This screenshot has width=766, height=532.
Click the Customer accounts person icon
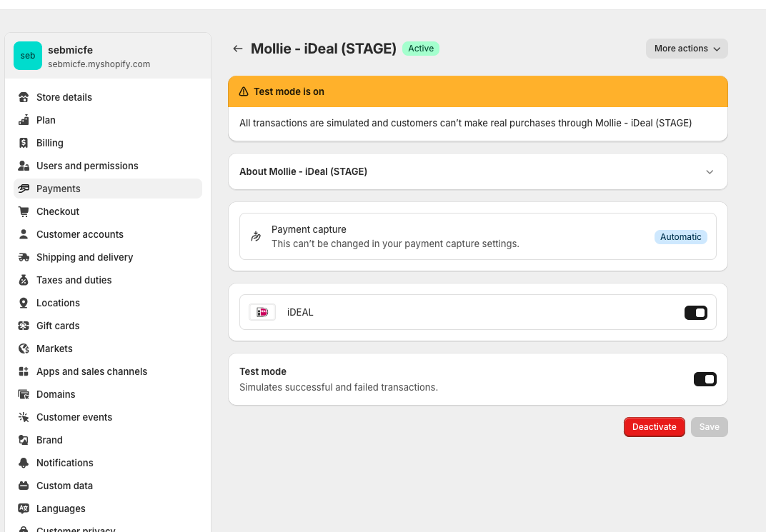point(24,234)
